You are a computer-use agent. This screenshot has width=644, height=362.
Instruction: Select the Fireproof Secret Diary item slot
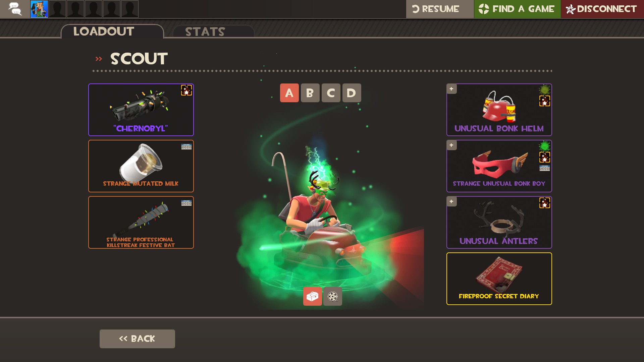pyautogui.click(x=499, y=279)
